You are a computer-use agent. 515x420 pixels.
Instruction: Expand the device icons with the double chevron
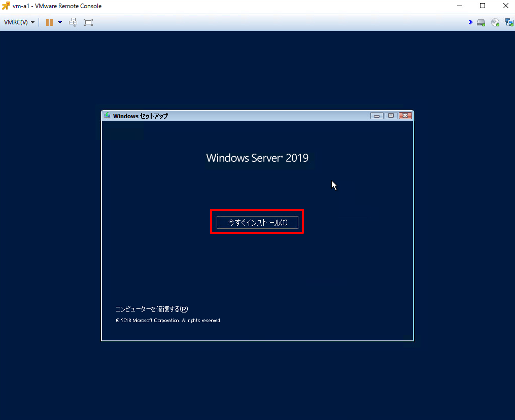point(470,22)
